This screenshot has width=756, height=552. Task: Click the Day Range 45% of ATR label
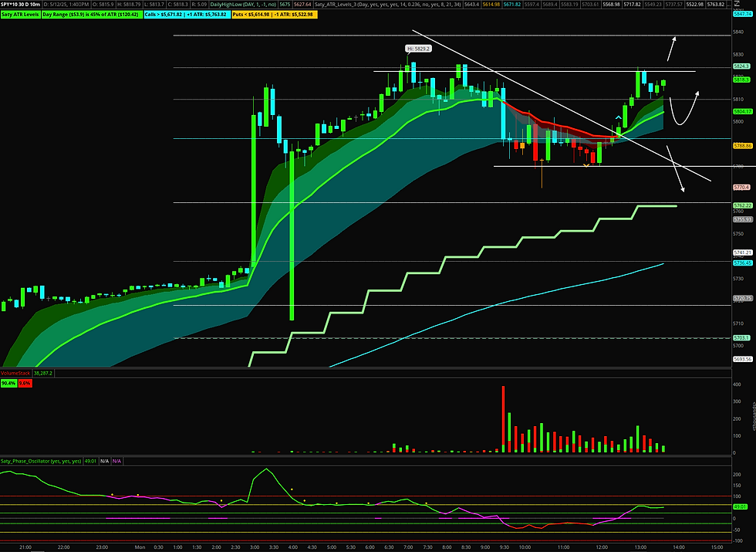click(92, 15)
